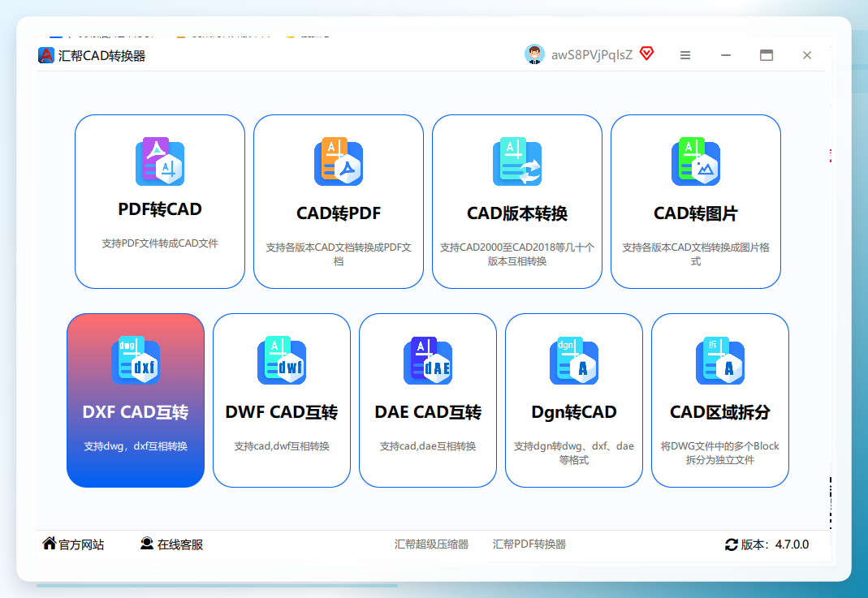Click the version number 4.7.0.0

pos(792,544)
